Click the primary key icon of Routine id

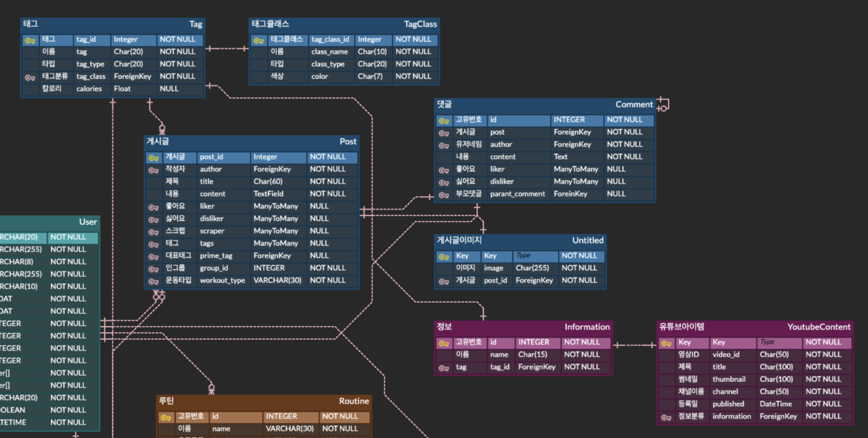click(166, 418)
